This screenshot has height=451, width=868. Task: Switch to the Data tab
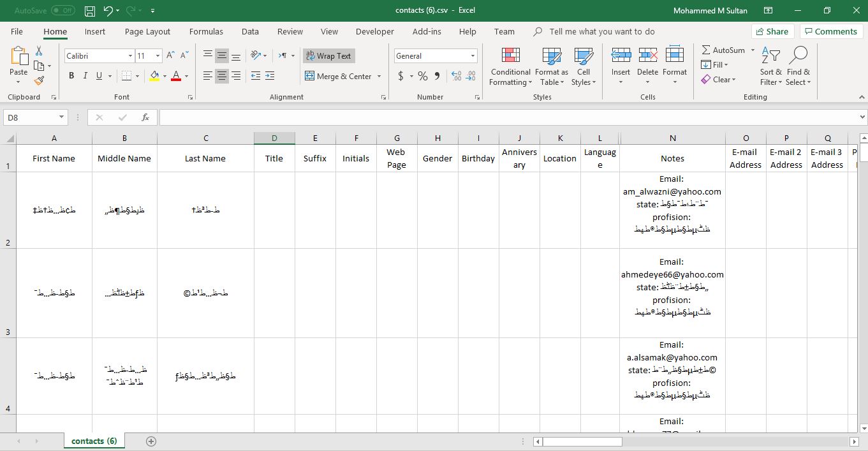click(x=250, y=31)
